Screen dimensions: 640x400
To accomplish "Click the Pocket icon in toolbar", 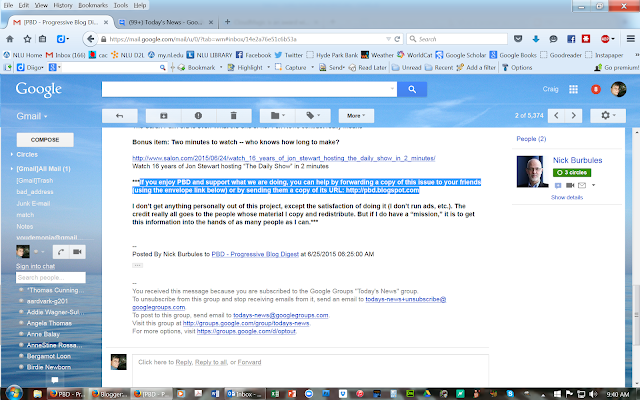I will click(518, 39).
